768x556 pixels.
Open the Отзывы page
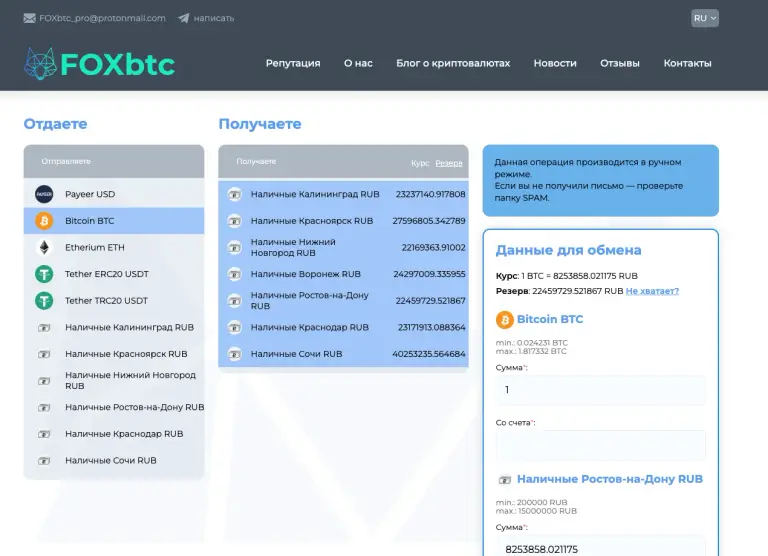[x=620, y=63]
